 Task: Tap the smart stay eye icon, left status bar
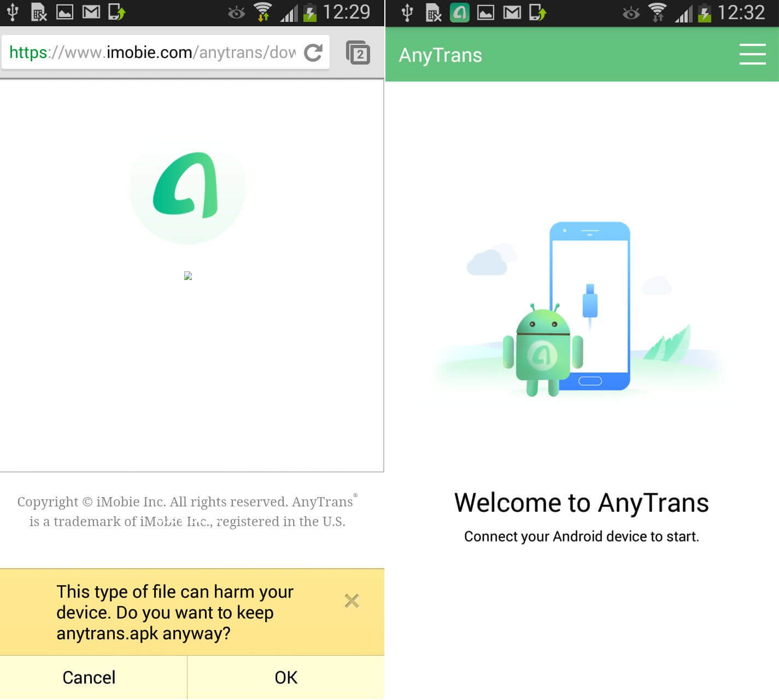[x=236, y=13]
